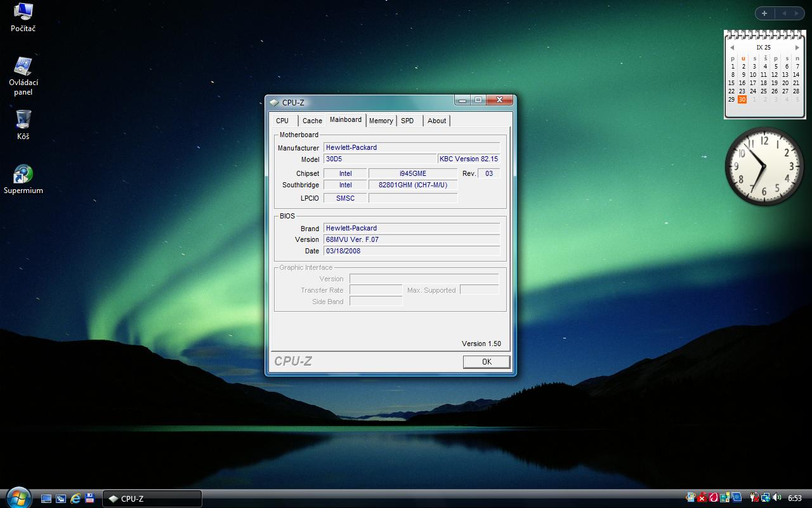Click the Manufacturer field Hewlett-Packard

(412, 147)
